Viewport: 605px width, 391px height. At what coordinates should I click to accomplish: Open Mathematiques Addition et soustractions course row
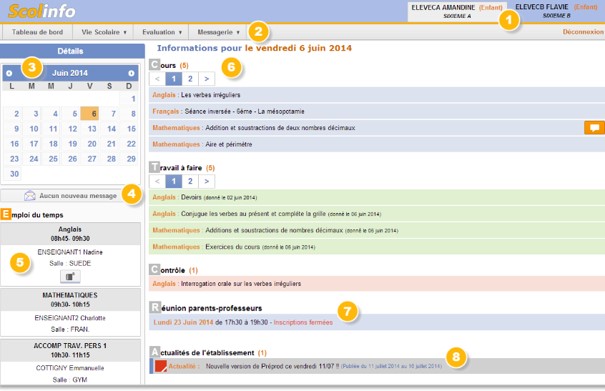pyautogui.click(x=377, y=128)
